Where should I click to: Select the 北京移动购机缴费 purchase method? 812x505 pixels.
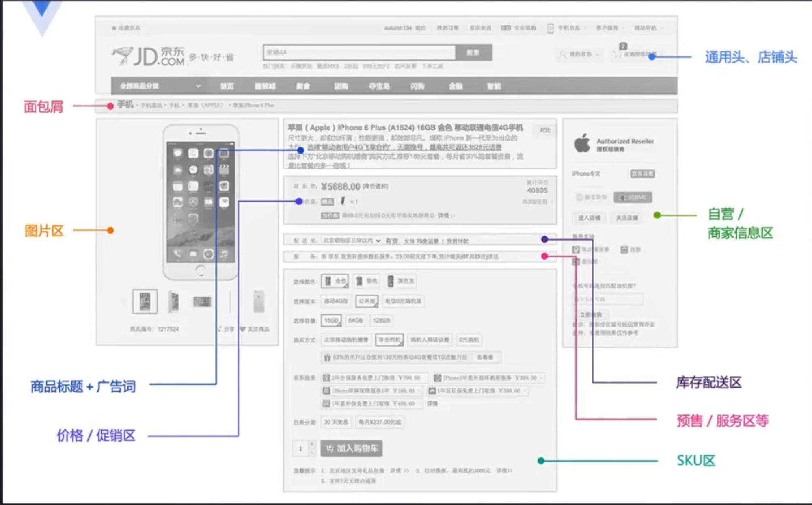point(346,340)
